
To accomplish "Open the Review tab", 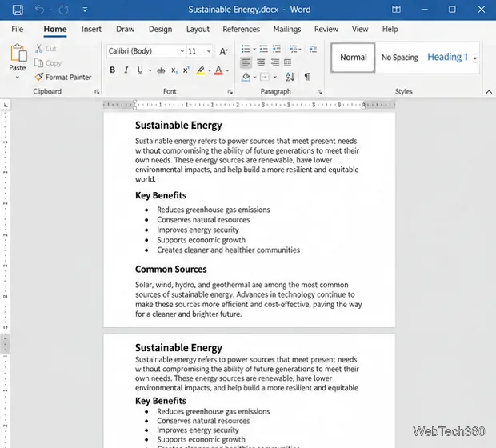I will (x=326, y=29).
